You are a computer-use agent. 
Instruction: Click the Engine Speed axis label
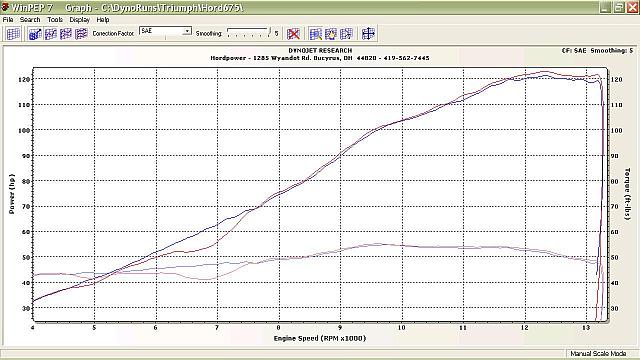[x=320, y=338]
